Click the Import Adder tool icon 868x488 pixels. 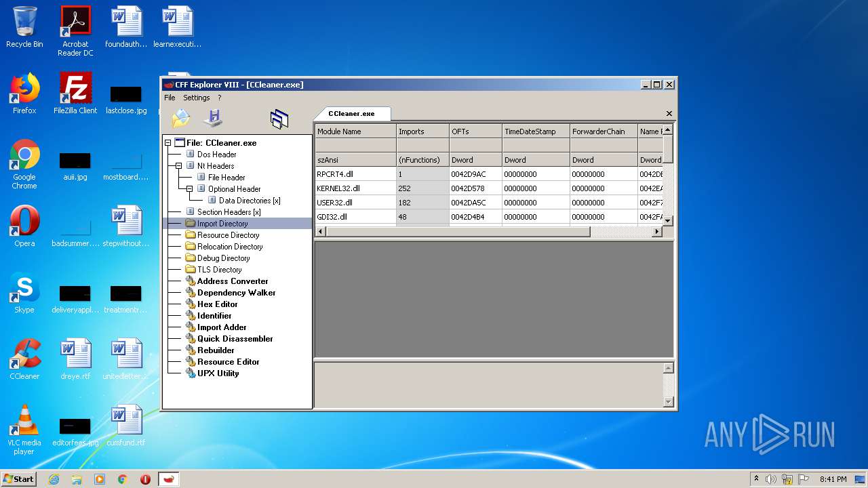click(191, 327)
